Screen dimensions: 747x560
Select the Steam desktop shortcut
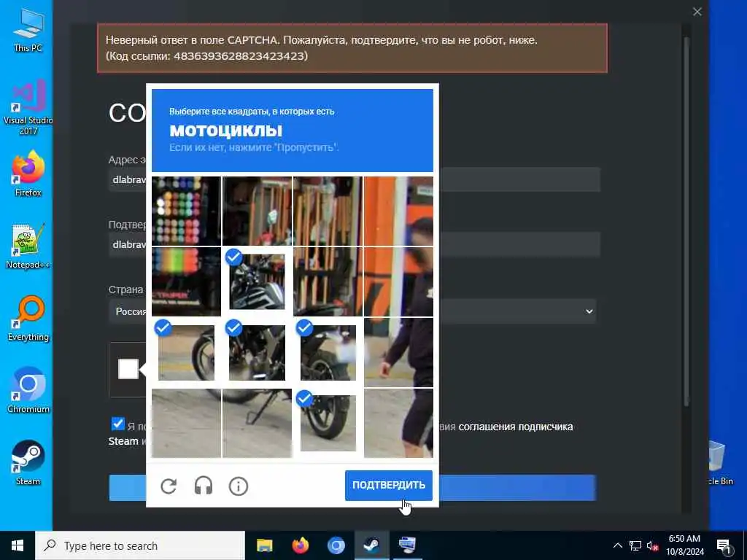[x=28, y=462]
